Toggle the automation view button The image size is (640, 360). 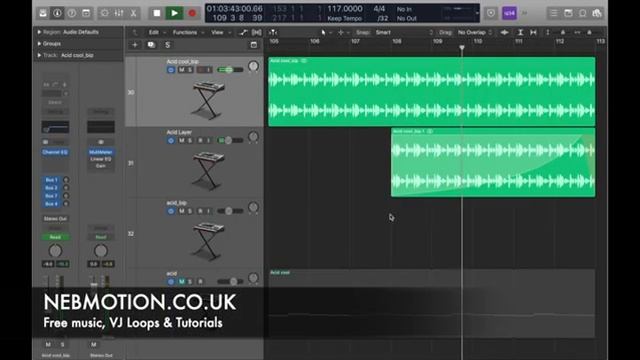click(244, 32)
